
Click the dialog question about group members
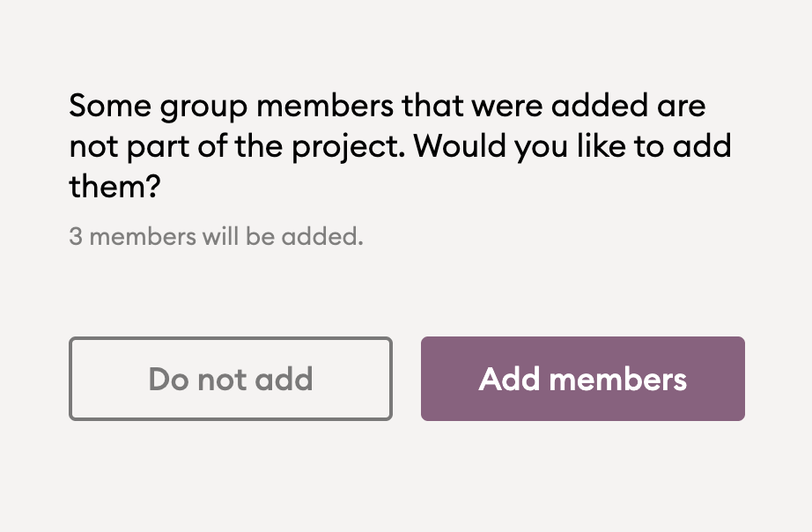pyautogui.click(x=388, y=107)
